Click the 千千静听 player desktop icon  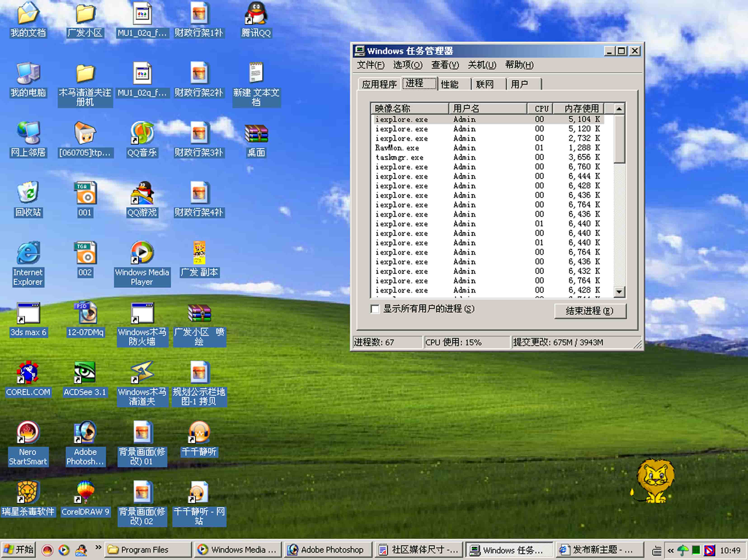click(x=199, y=433)
